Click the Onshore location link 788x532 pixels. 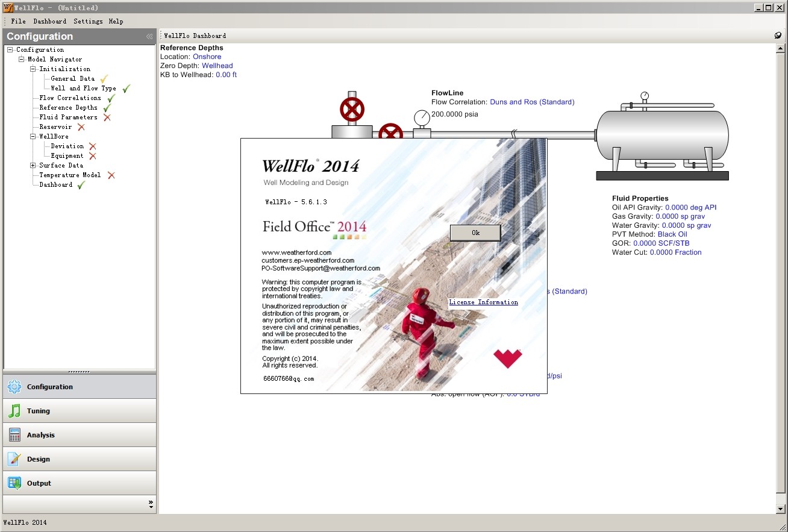(x=207, y=57)
